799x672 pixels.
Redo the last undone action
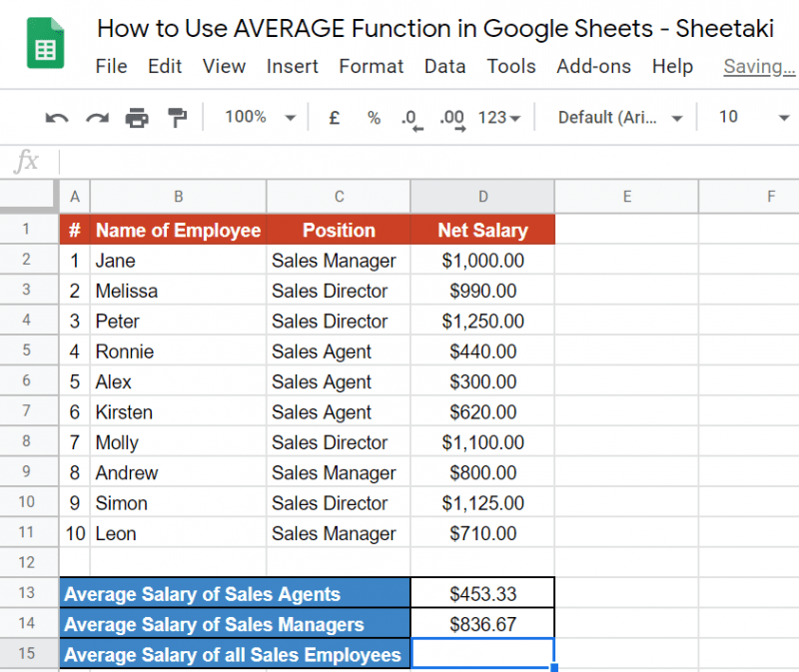(97, 118)
